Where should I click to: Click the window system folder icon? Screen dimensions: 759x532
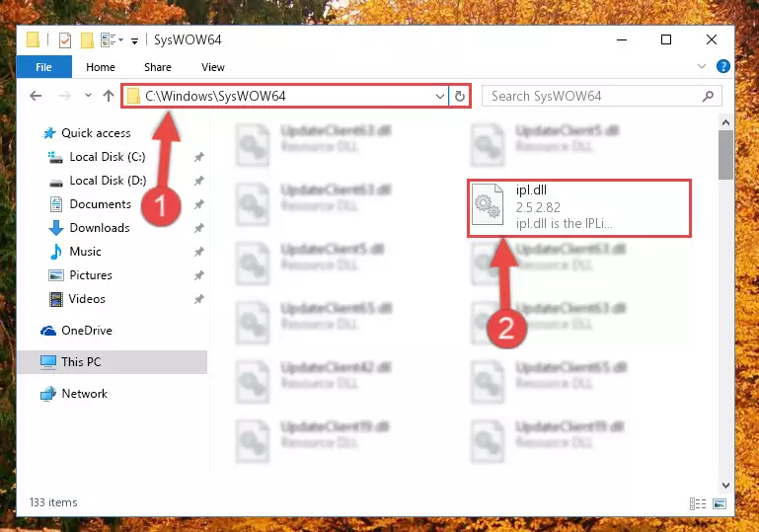(x=33, y=39)
